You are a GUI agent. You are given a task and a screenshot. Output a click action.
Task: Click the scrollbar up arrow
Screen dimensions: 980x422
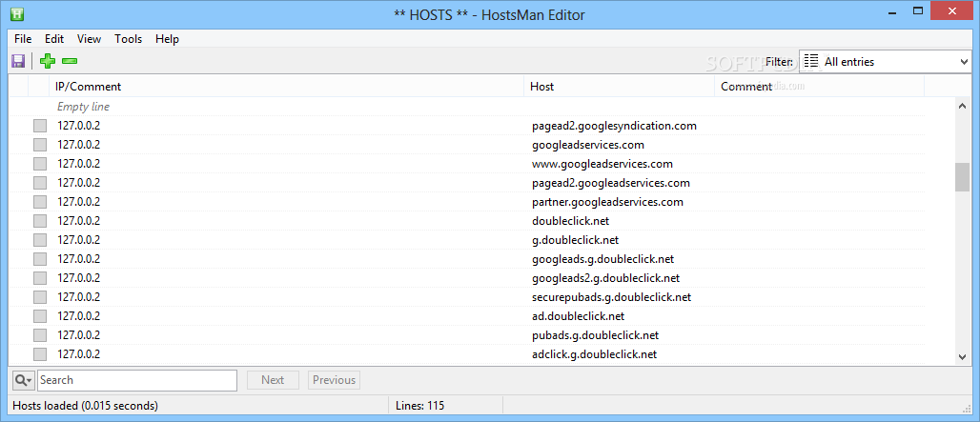(x=962, y=106)
